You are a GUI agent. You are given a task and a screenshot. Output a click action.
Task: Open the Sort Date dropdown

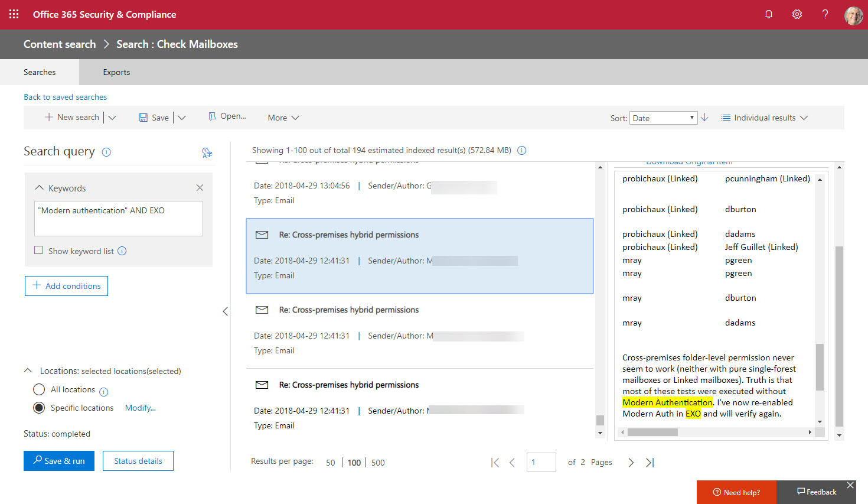click(x=664, y=118)
